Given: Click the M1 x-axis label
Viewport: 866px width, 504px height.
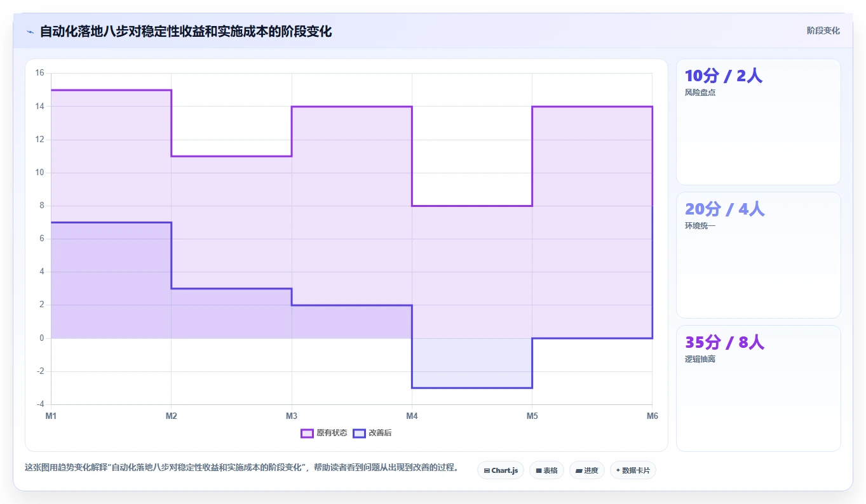Looking at the screenshot, I should [x=51, y=416].
